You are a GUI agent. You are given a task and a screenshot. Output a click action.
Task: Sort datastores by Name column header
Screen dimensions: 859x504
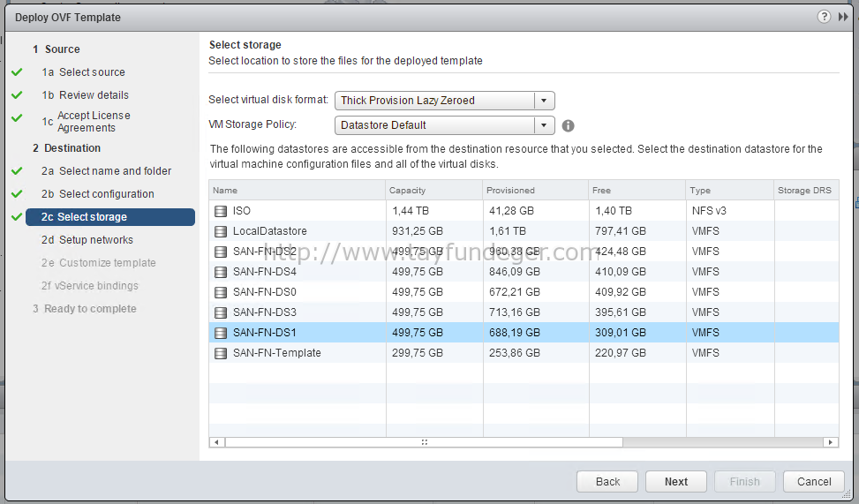(x=297, y=190)
